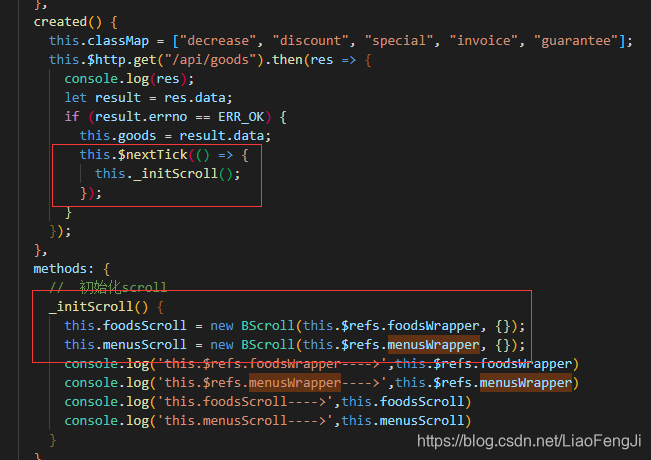Click the "discount" string in classMap array

pos(310,41)
